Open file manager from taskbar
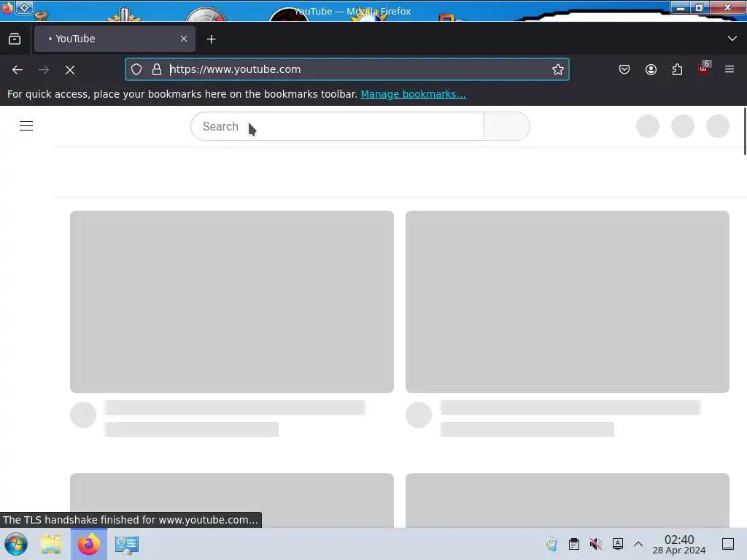 tap(51, 544)
